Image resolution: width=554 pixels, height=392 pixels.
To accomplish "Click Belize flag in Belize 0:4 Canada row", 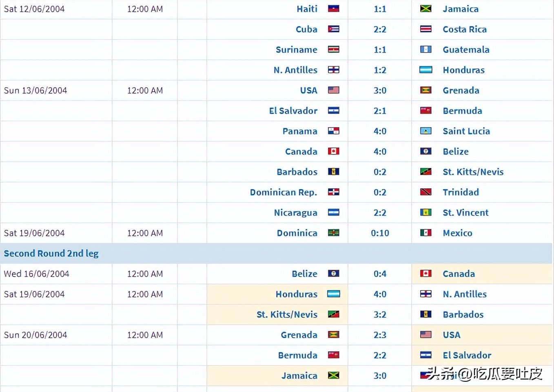I will click(333, 273).
